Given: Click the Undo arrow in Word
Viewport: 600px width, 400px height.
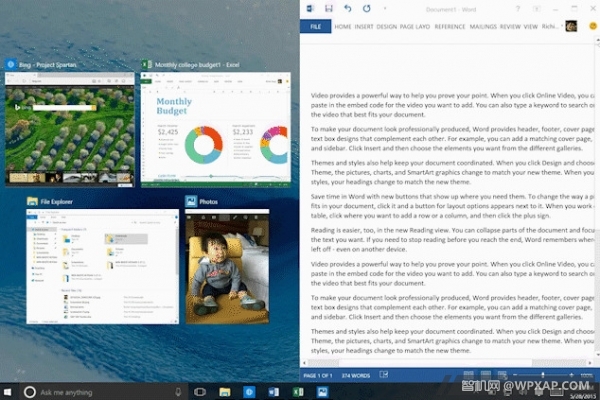Looking at the screenshot, I should pos(347,8).
